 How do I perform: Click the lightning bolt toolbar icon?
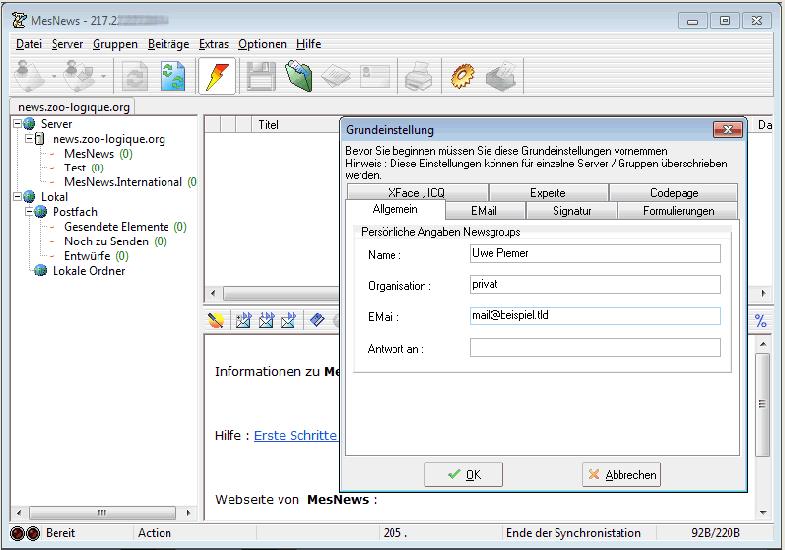coord(217,77)
